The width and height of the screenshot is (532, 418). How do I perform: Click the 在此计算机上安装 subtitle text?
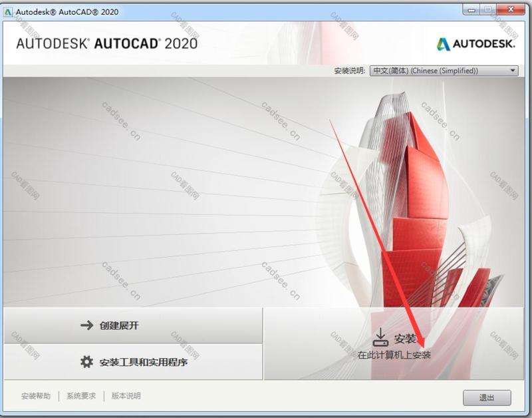coord(394,355)
